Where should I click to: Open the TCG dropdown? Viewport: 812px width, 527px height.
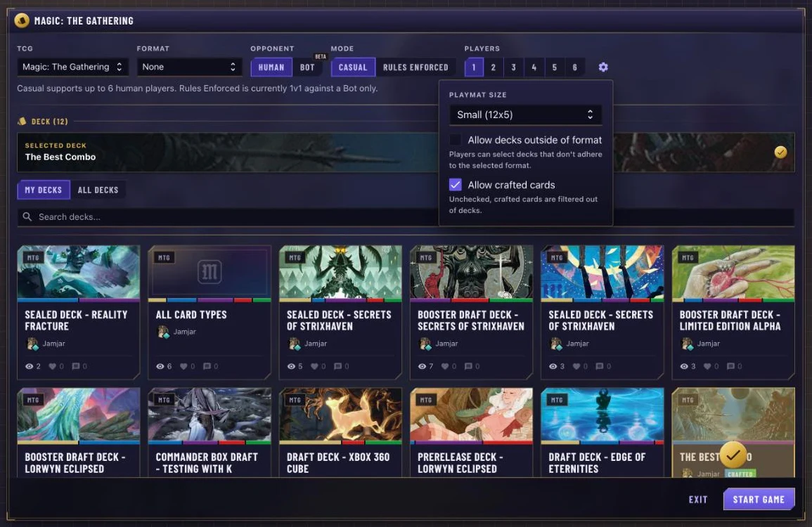pyautogui.click(x=72, y=67)
